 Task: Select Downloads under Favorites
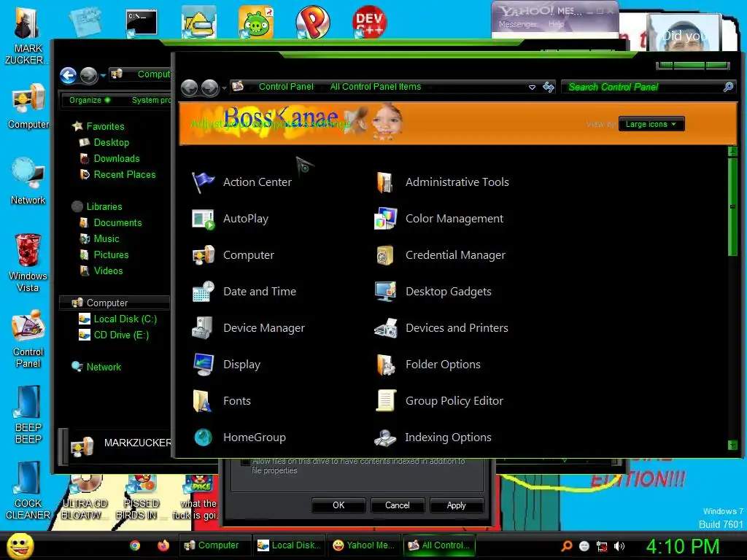(x=109, y=158)
